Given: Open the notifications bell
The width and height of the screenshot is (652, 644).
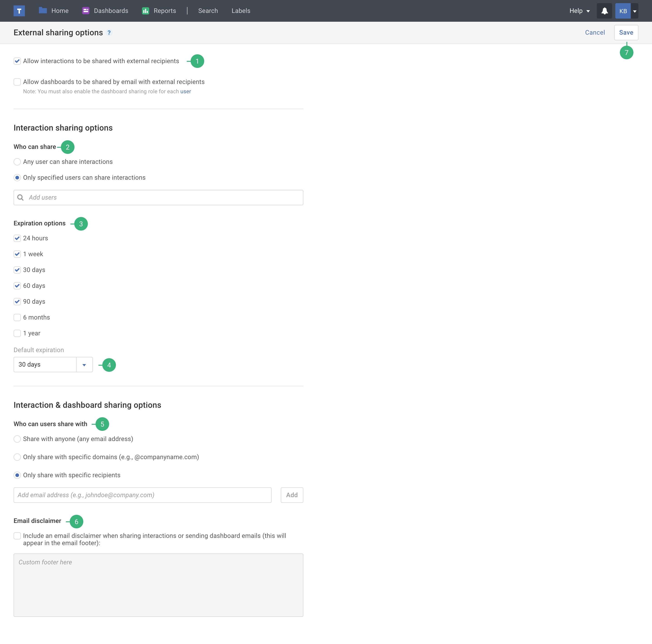Looking at the screenshot, I should (x=604, y=11).
